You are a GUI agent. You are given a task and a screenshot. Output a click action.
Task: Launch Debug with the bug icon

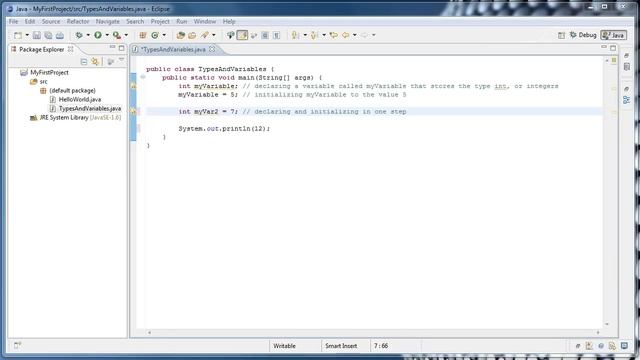pos(79,35)
